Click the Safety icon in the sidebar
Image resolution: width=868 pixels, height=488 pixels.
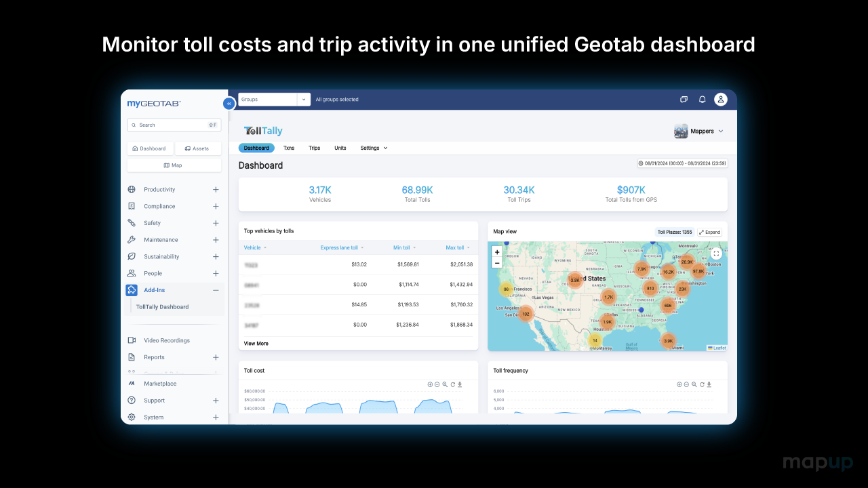tap(132, 223)
